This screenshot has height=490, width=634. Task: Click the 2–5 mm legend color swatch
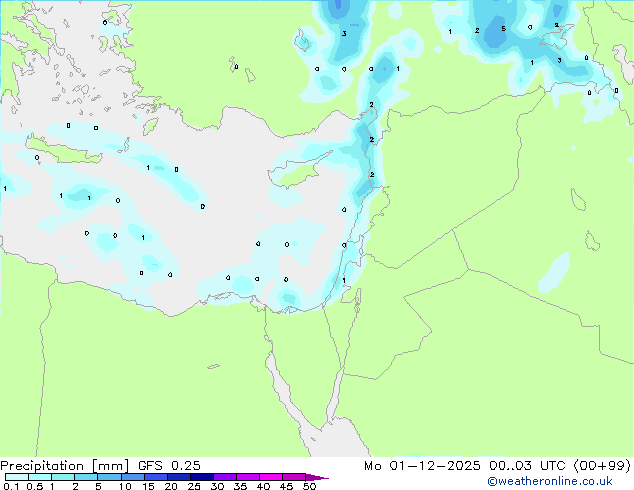point(86,477)
